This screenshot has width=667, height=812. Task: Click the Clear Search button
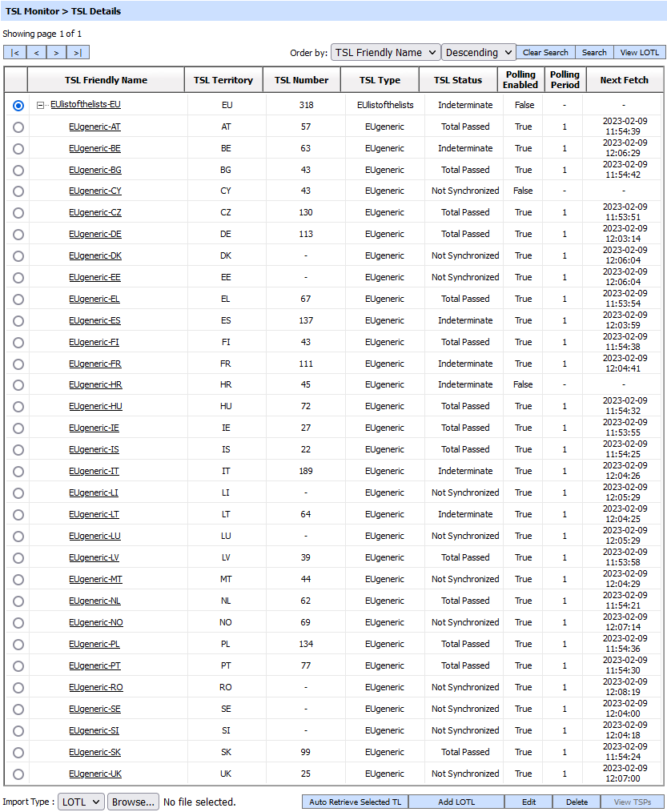click(544, 53)
